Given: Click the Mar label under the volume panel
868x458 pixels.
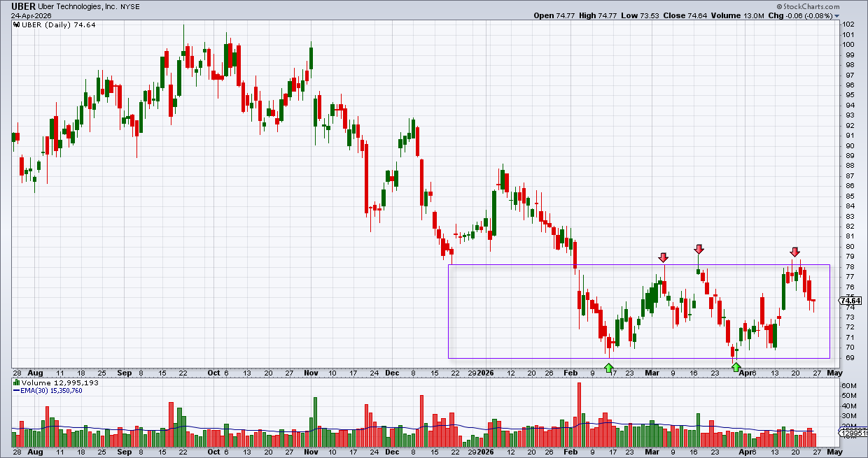Looking at the screenshot, I should (654, 452).
